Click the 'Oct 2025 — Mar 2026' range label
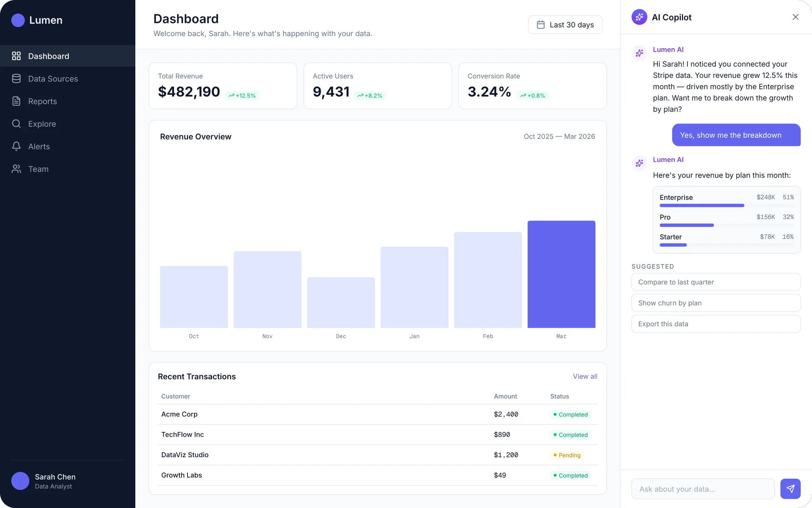Viewport: 812px width, 508px height. (x=559, y=137)
